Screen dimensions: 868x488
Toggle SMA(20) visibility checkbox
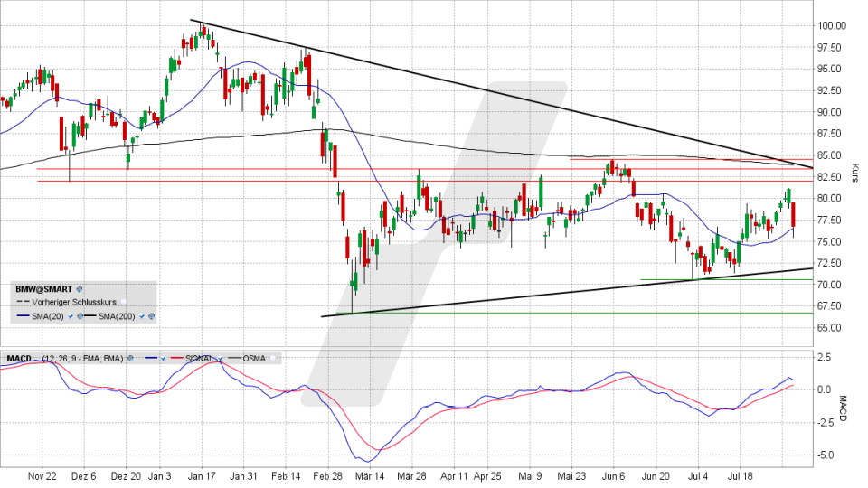71,316
